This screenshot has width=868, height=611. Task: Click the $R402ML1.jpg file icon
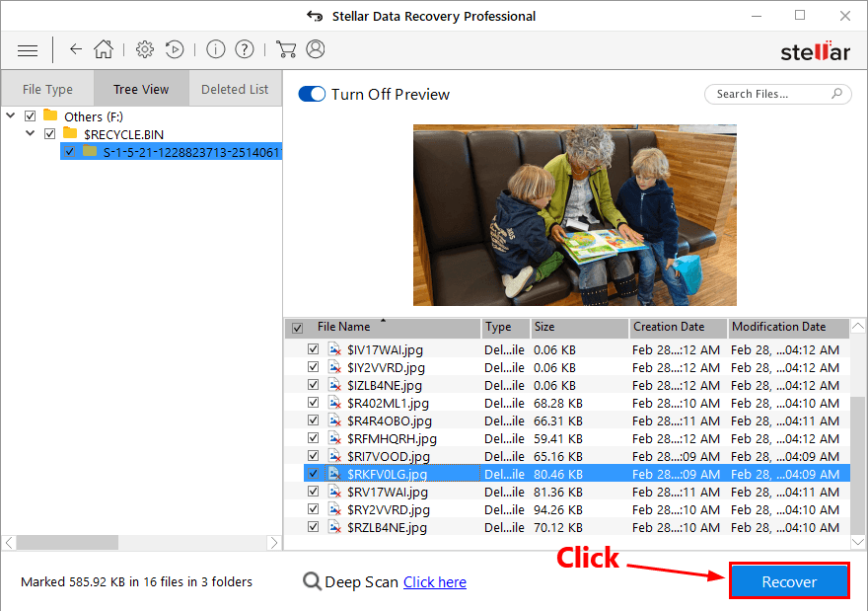335,403
